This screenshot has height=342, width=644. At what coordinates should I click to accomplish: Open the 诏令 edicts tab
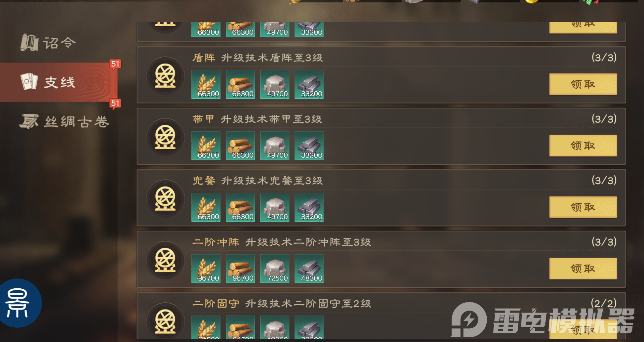point(48,43)
